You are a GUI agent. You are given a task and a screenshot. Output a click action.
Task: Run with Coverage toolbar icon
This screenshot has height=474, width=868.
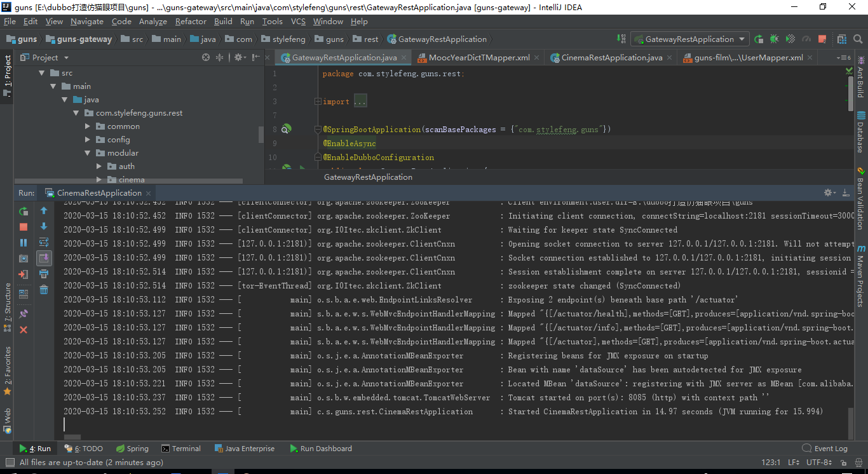[x=789, y=39]
